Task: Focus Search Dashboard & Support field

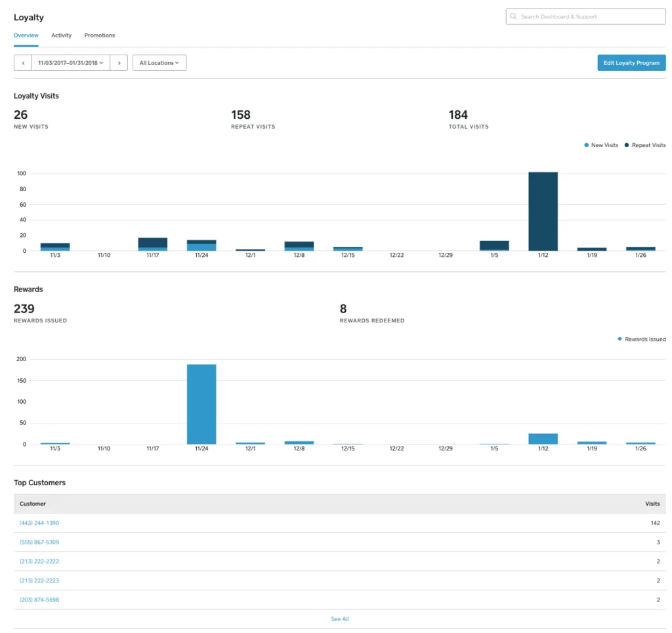Action: pyautogui.click(x=585, y=16)
